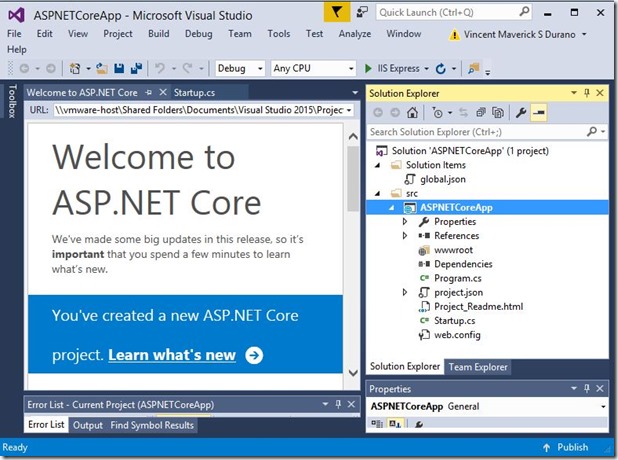This screenshot has width=618, height=460.
Task: Open the Build menu
Action: point(158,33)
